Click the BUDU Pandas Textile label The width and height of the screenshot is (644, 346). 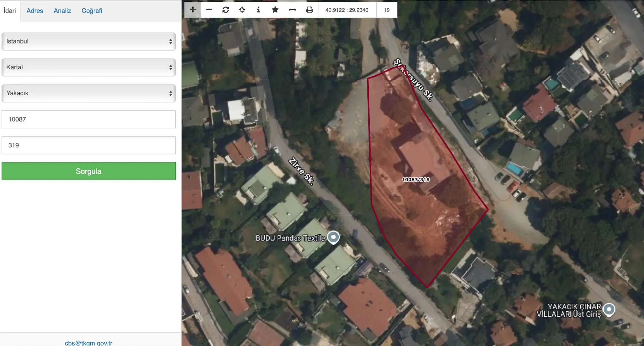[x=290, y=238]
